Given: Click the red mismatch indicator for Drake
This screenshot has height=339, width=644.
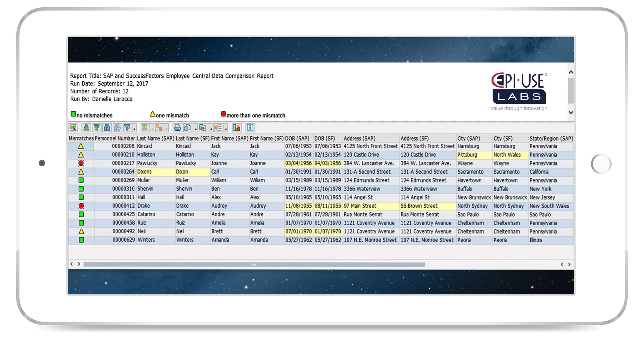Looking at the screenshot, I should point(81,206).
